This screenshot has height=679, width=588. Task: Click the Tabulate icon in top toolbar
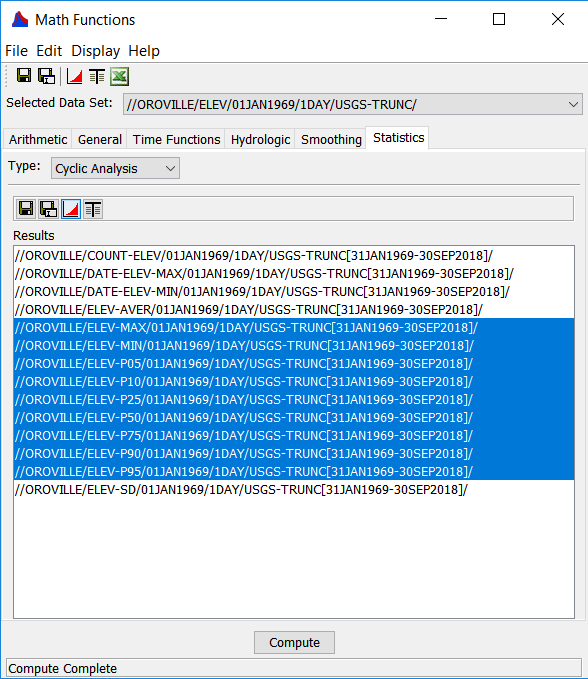pyautogui.click(x=97, y=77)
